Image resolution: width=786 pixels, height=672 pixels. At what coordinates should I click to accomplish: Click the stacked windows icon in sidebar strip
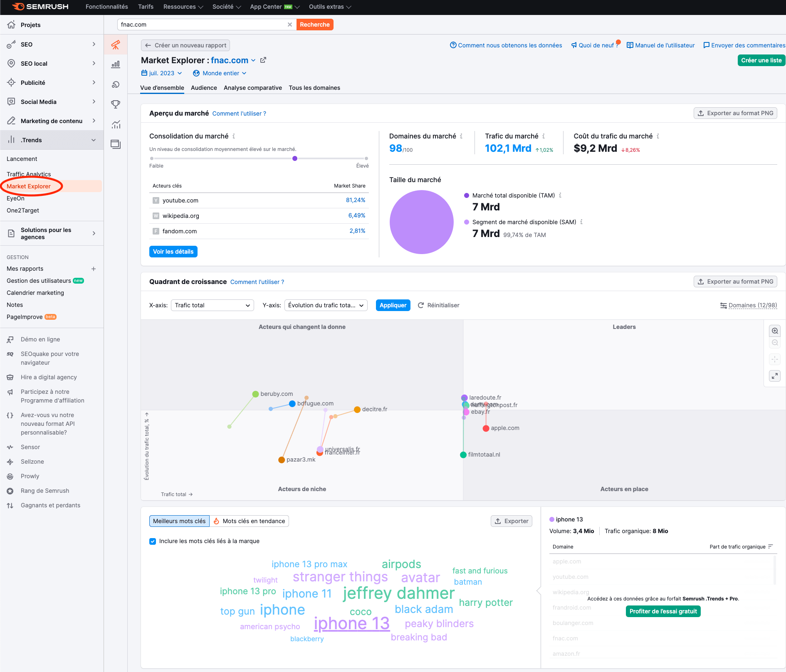116,144
